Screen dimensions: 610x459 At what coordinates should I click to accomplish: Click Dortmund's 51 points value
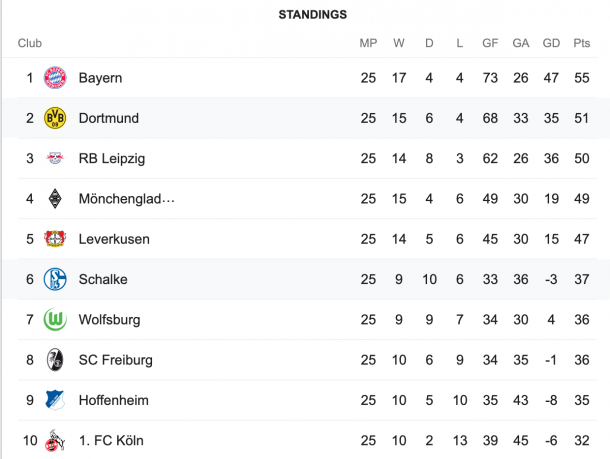(582, 118)
